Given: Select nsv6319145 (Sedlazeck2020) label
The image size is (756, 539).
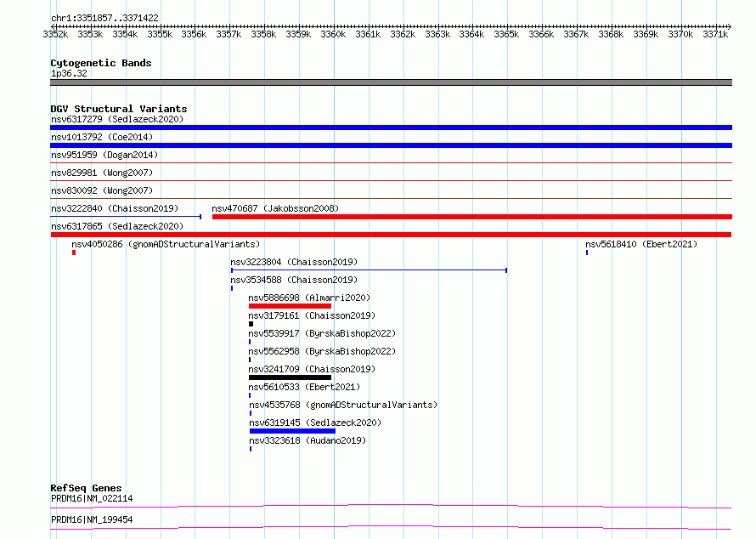Looking at the screenshot, I should pyautogui.click(x=315, y=423).
